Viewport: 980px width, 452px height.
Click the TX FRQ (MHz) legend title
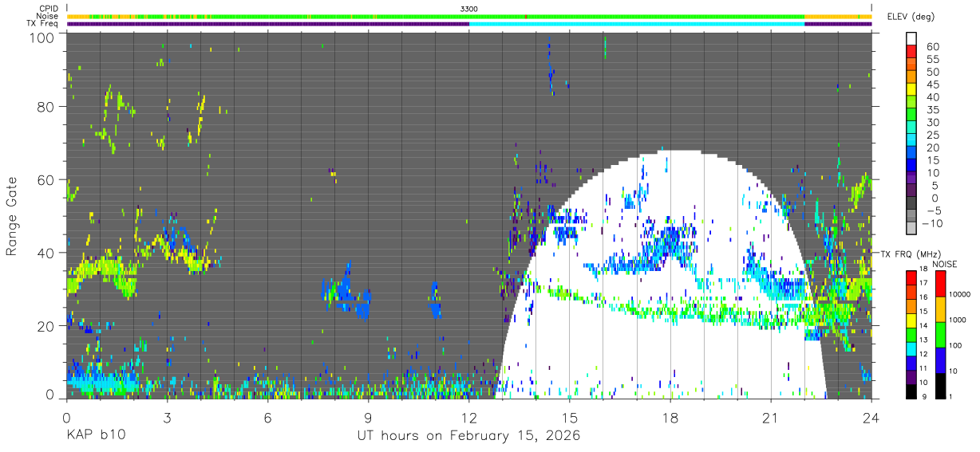click(909, 254)
